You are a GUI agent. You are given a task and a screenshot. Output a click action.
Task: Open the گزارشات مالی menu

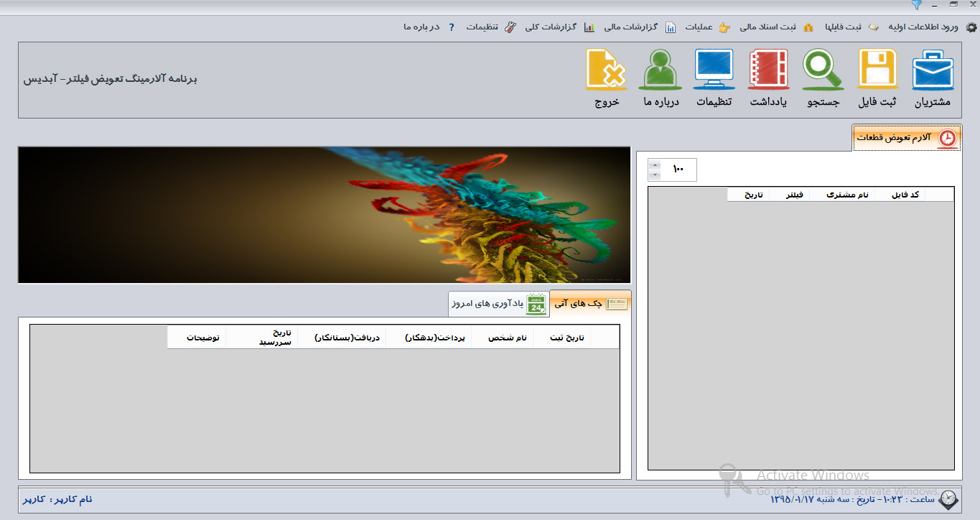pyautogui.click(x=631, y=27)
